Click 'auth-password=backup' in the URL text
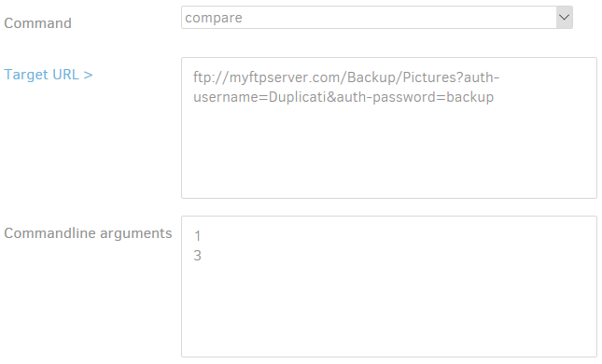The image size is (602, 364). pos(415,97)
